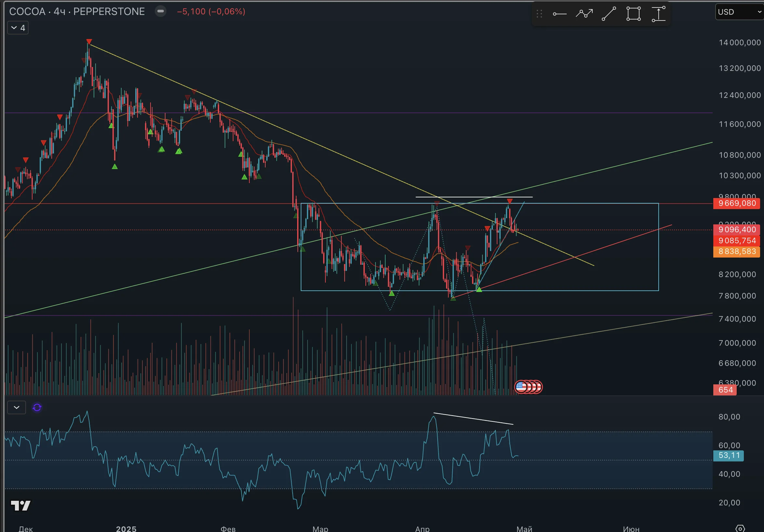Click the −5,100 (−0,06%) price change
The height and width of the screenshot is (532, 764).
tap(211, 11)
